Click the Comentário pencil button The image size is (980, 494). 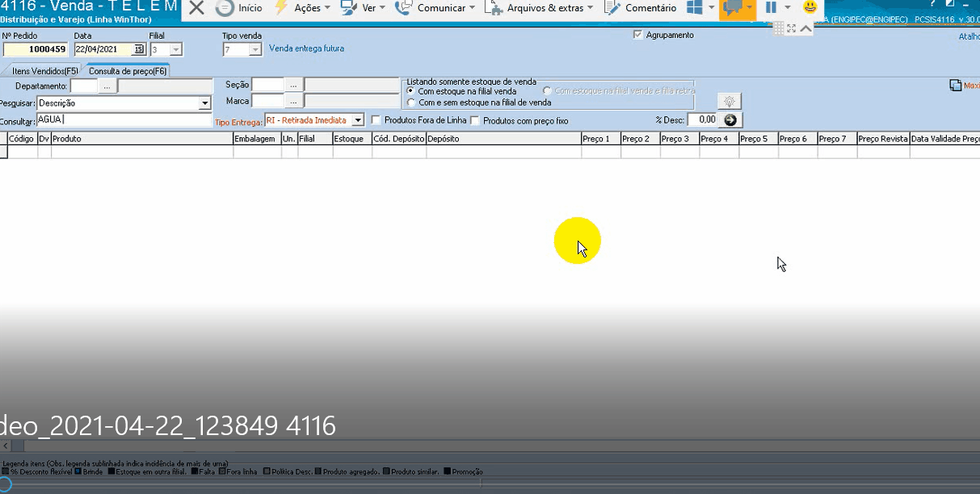coord(641,7)
